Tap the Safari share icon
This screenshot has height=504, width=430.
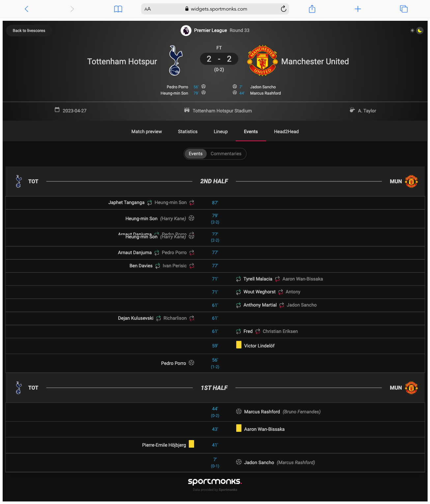(x=312, y=9)
